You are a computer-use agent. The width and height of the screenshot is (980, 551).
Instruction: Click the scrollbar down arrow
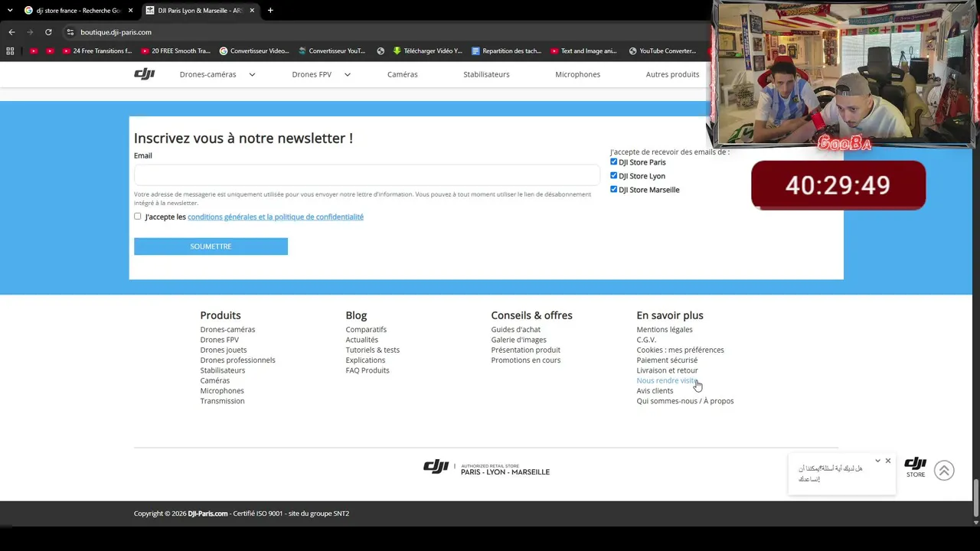975,522
